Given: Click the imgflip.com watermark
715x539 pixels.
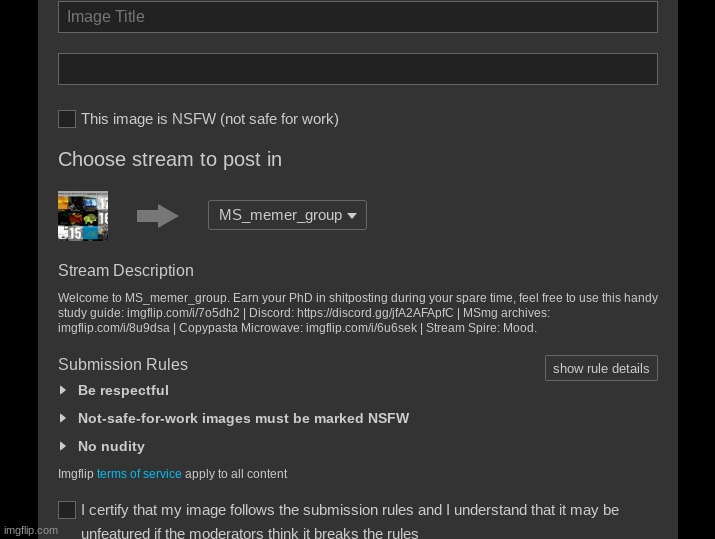Looking at the screenshot, I should (30, 530).
